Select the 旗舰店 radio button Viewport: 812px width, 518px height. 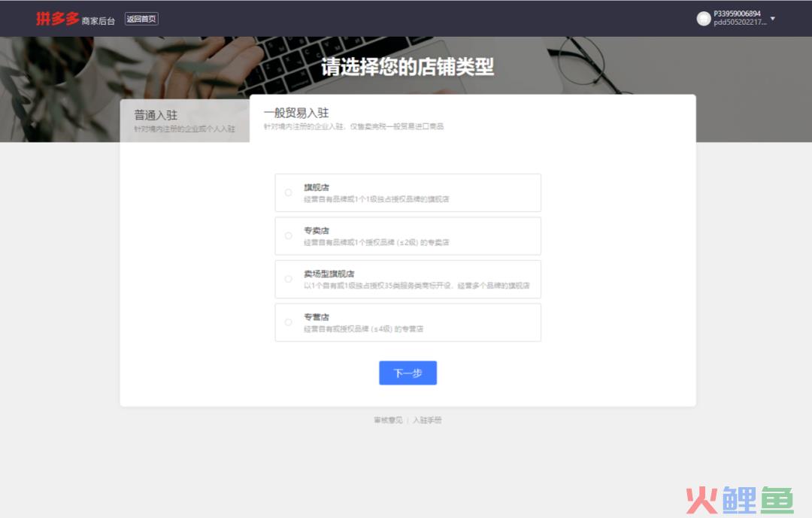(288, 192)
